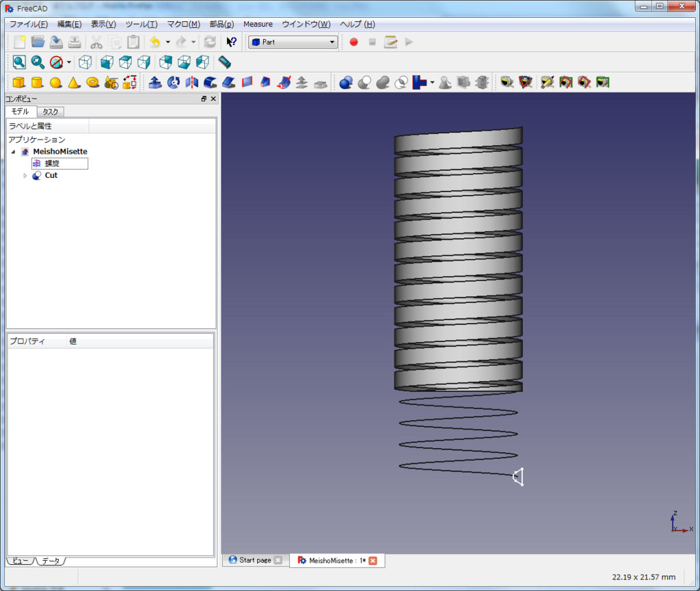The image size is (700, 591).
Task: Click the blue join connect icon
Action: click(x=419, y=82)
